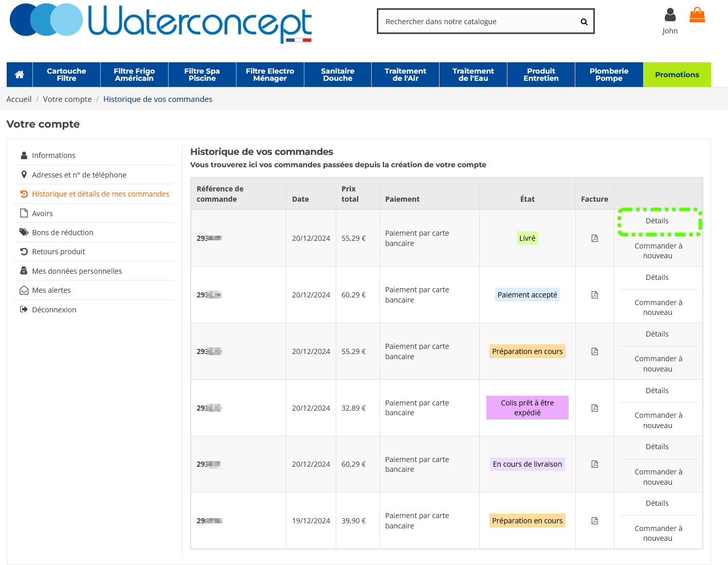Open Bons de réduction in sidebar
Image resolution: width=728 pixels, height=565 pixels.
[63, 233]
